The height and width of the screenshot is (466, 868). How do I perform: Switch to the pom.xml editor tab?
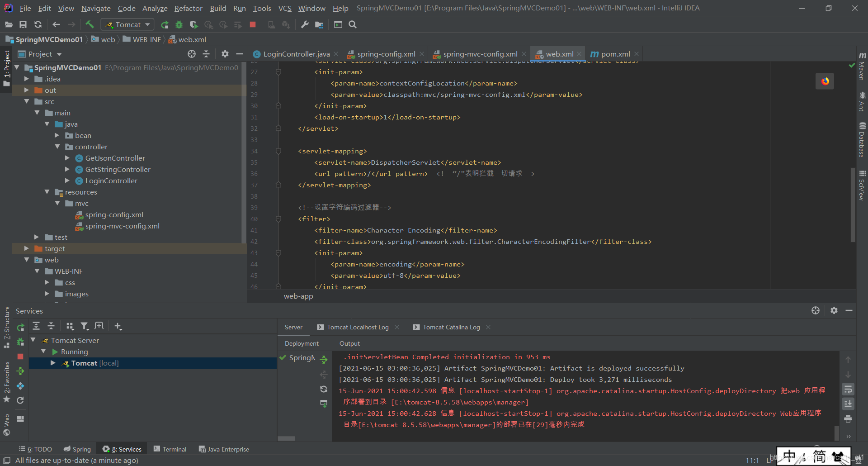[x=615, y=54]
